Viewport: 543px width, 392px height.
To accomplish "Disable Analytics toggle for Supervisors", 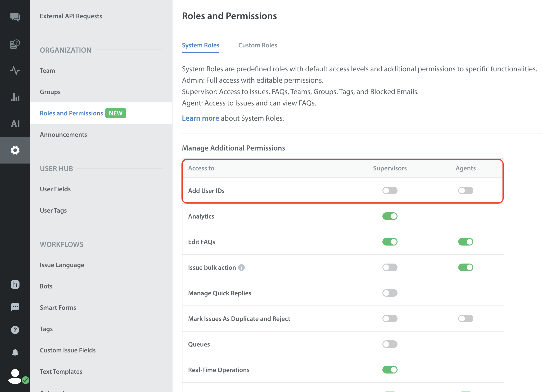I will (x=389, y=216).
